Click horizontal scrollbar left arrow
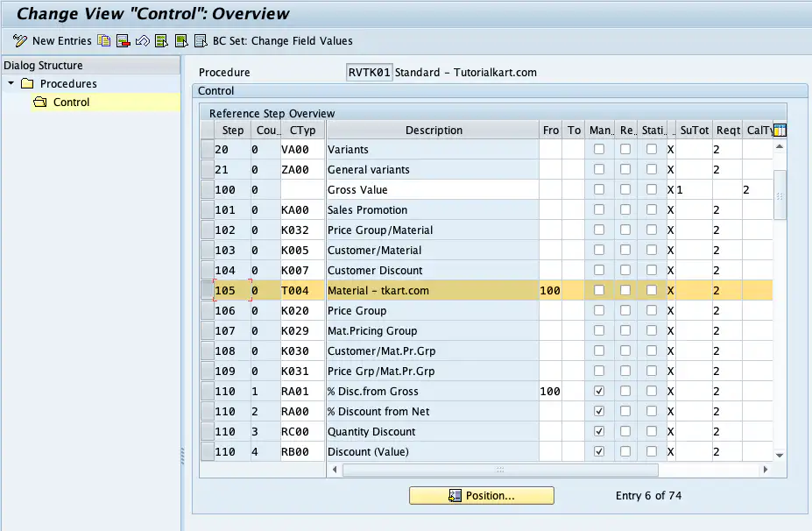 click(x=335, y=470)
